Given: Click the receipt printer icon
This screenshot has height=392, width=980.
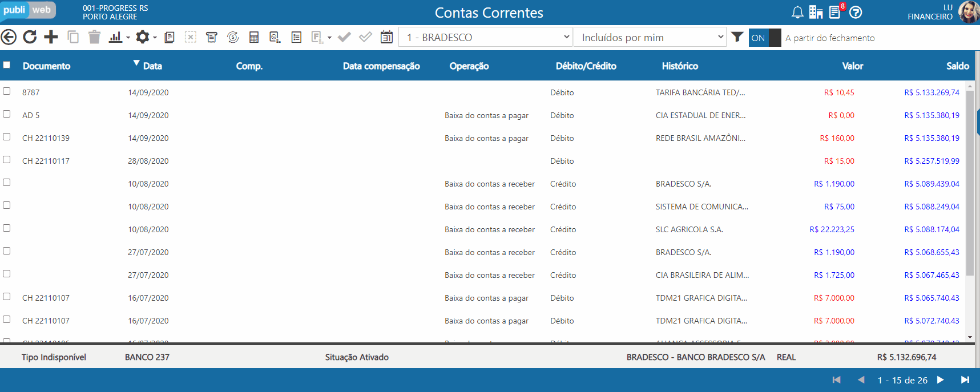Looking at the screenshot, I should (x=212, y=37).
